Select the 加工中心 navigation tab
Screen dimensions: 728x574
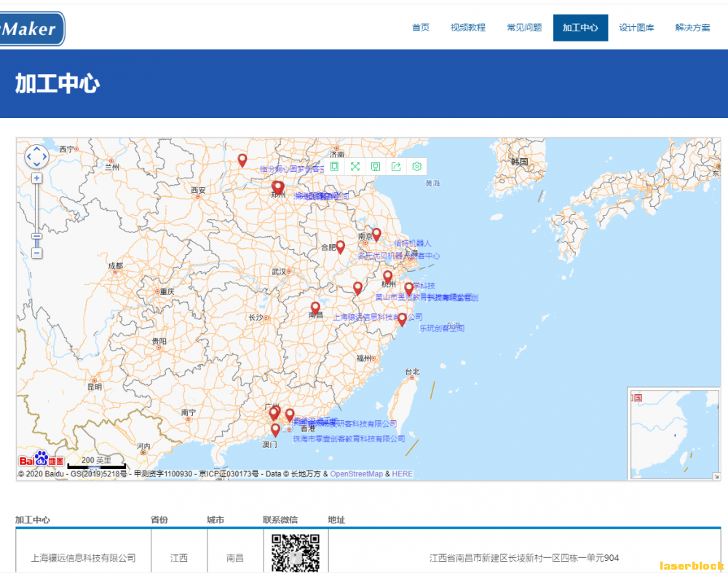pyautogui.click(x=580, y=28)
